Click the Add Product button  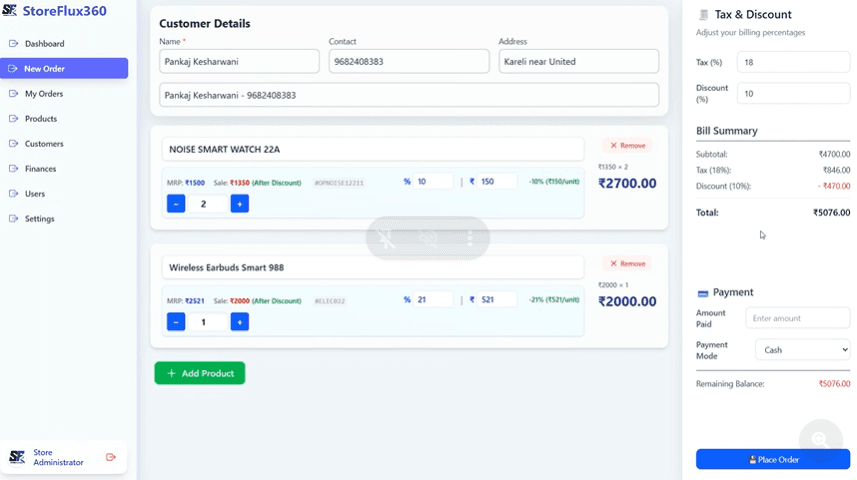pyautogui.click(x=199, y=373)
